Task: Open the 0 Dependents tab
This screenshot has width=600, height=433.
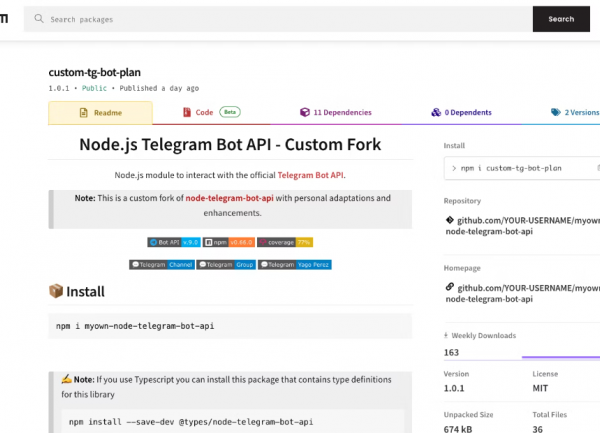Action: [x=461, y=112]
